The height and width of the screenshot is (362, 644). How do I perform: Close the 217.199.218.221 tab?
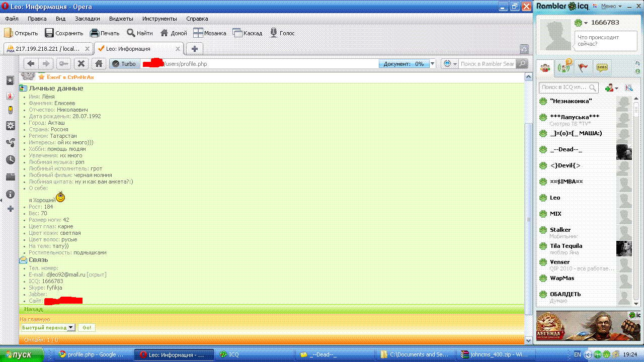[87, 49]
